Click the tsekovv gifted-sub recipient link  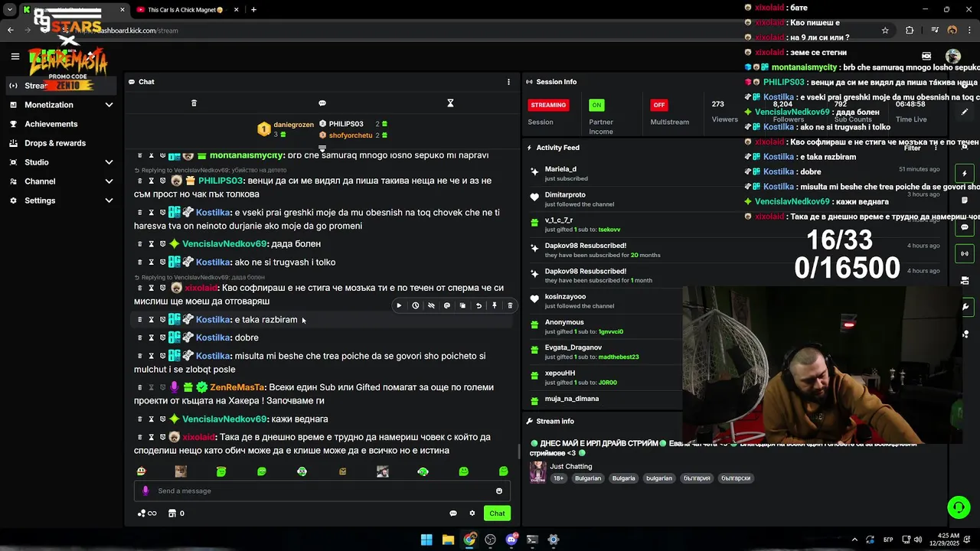pyautogui.click(x=609, y=230)
